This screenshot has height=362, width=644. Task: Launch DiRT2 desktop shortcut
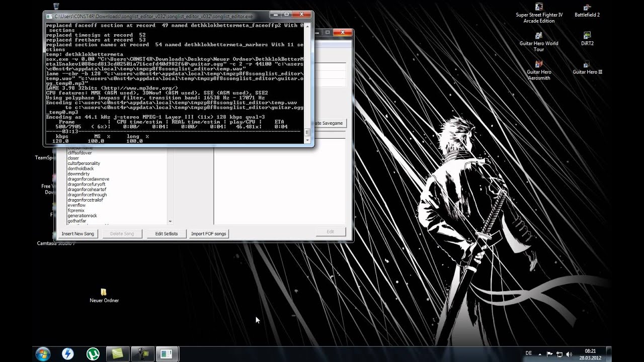587,39
